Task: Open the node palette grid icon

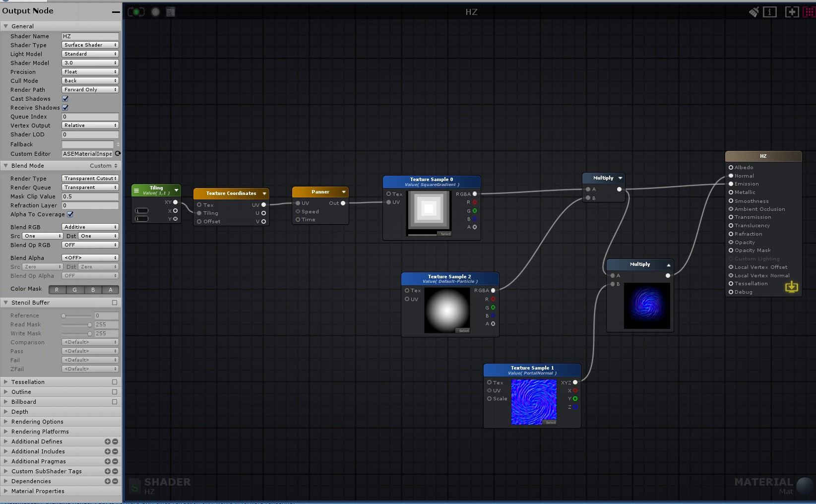Action: coord(809,12)
